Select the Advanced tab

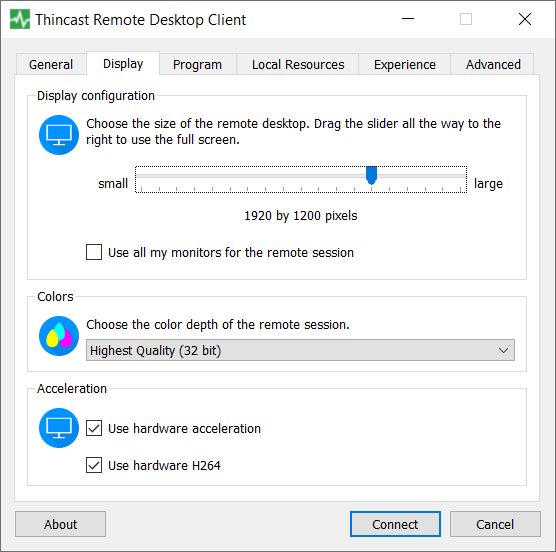493,65
